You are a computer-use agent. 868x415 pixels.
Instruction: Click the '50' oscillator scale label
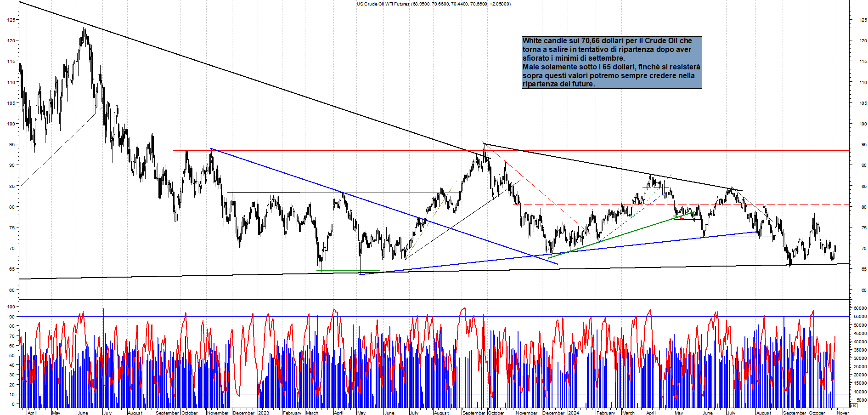click(x=11, y=355)
